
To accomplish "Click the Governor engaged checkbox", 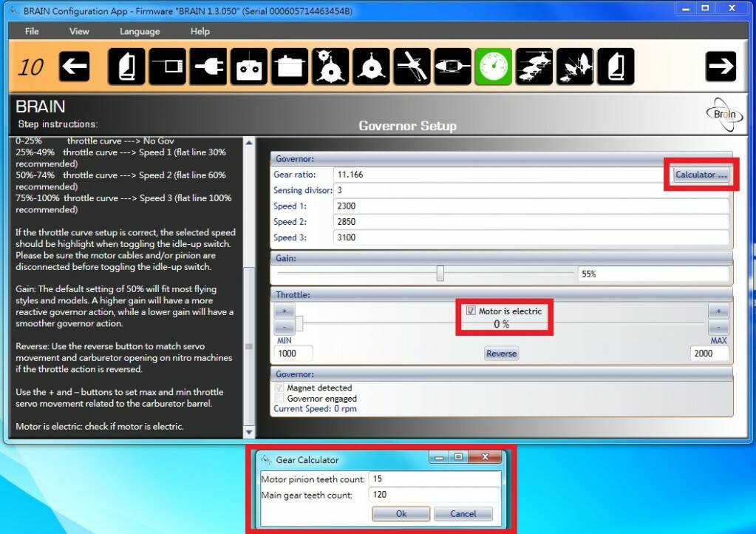I will [x=279, y=398].
